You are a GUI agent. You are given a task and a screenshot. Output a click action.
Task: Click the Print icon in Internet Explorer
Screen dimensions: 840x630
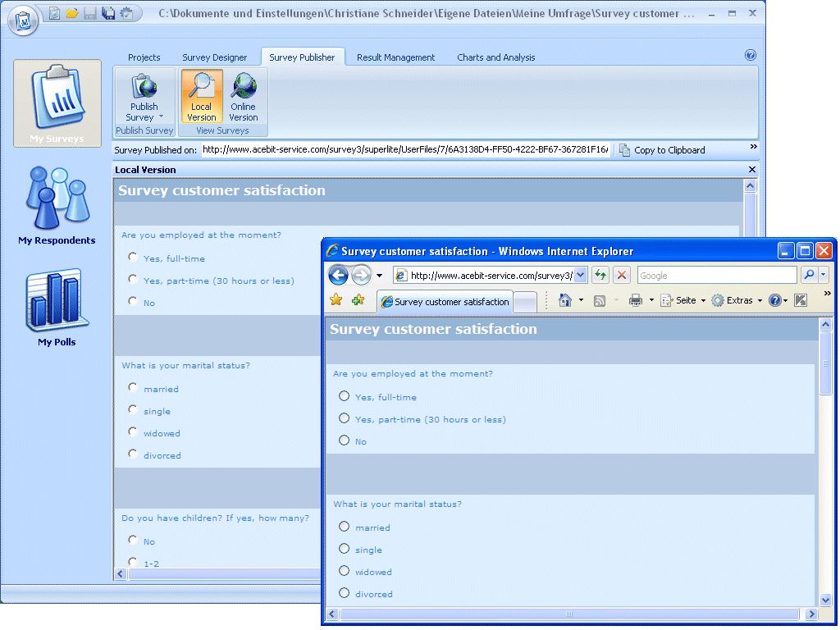[634, 300]
